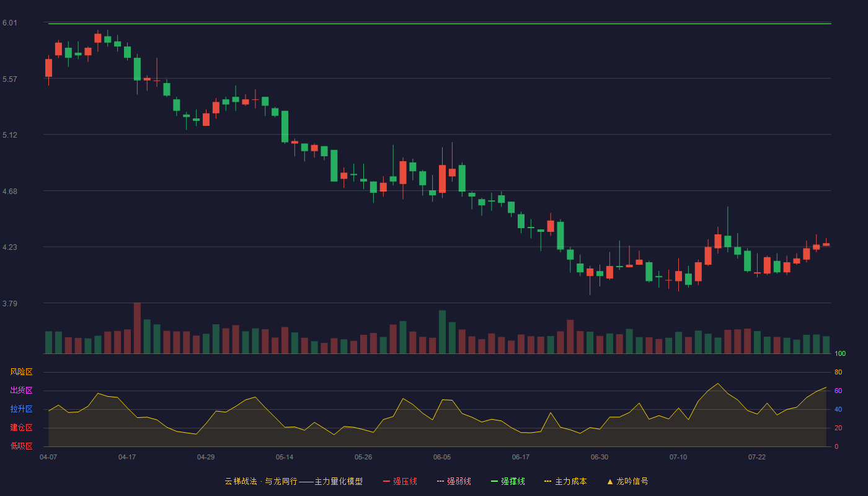The height and width of the screenshot is (496, 868).
Task: Click the 04-07 date label
Action: tap(48, 457)
